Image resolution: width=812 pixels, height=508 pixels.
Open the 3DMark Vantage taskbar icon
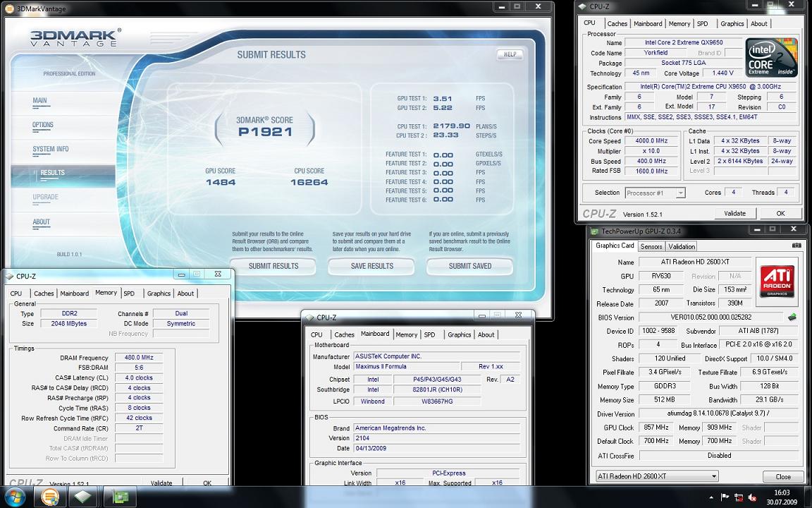(50, 497)
